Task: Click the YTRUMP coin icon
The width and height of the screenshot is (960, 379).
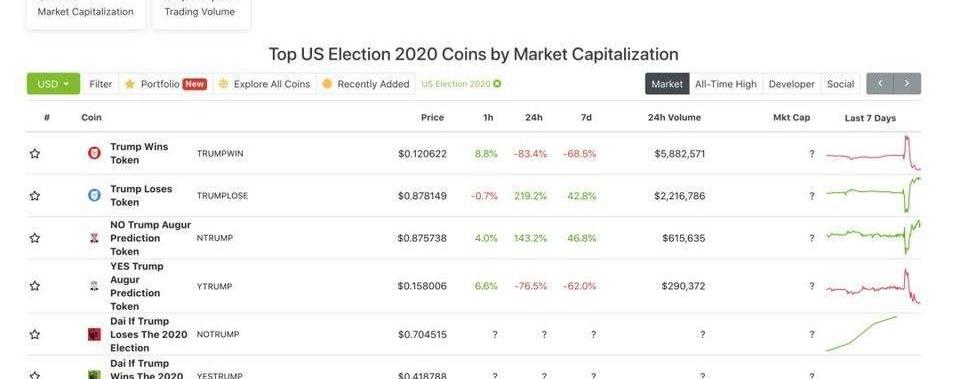Action: click(x=94, y=285)
